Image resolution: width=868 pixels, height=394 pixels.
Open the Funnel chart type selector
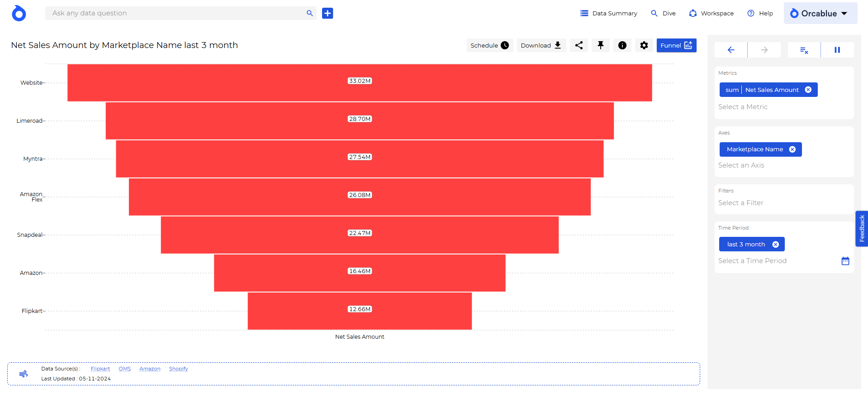676,45
